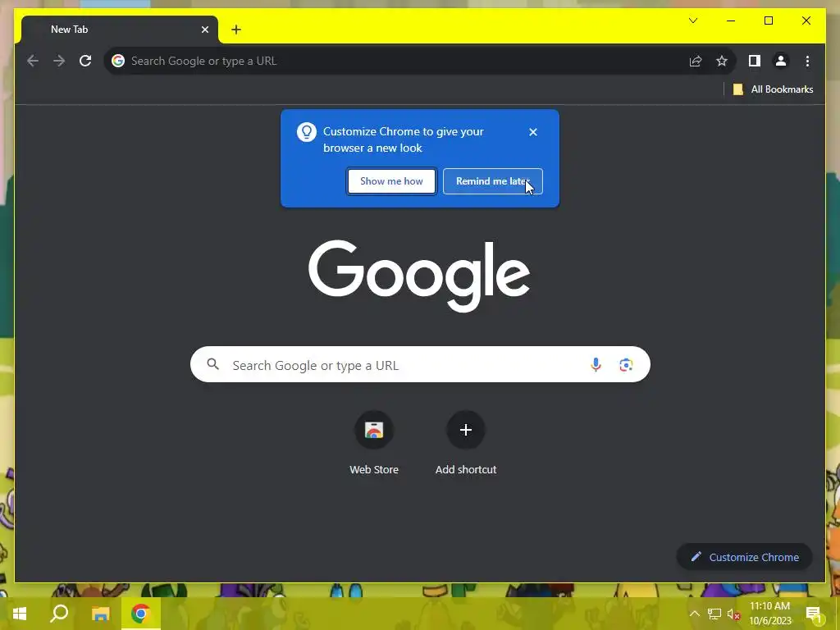Maximize the Chrome window
The width and height of the screenshot is (840, 630).
768,21
